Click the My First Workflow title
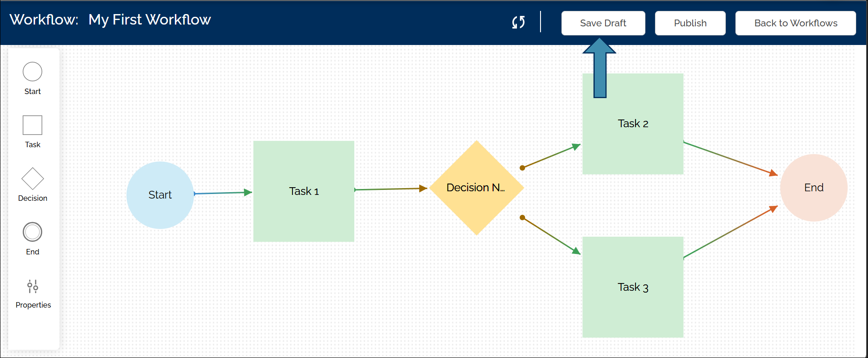 click(x=149, y=20)
